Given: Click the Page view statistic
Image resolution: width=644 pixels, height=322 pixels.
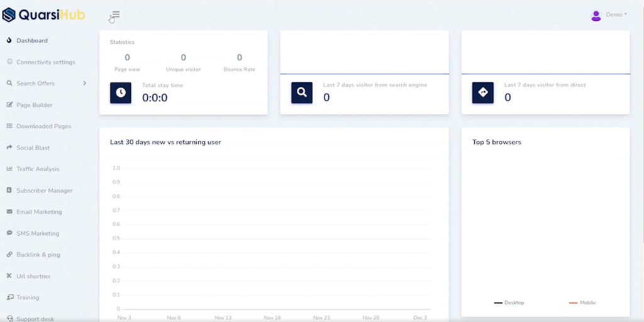Looking at the screenshot, I should [x=127, y=63].
